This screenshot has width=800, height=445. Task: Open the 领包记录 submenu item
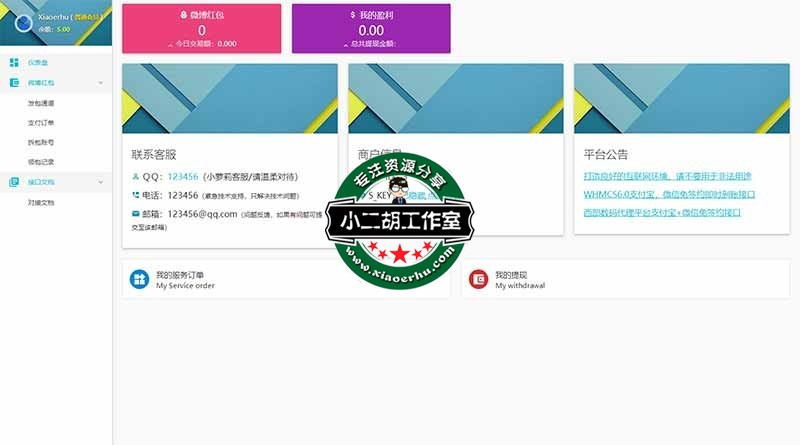[41, 161]
